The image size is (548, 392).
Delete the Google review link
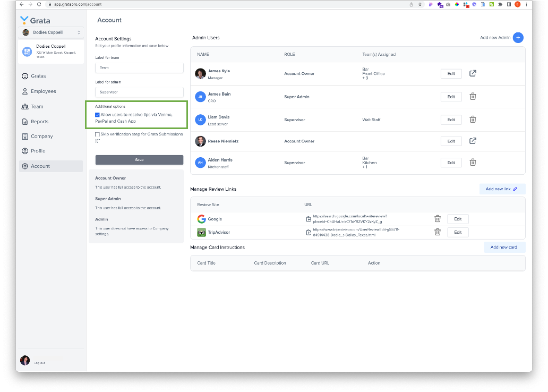[437, 219]
